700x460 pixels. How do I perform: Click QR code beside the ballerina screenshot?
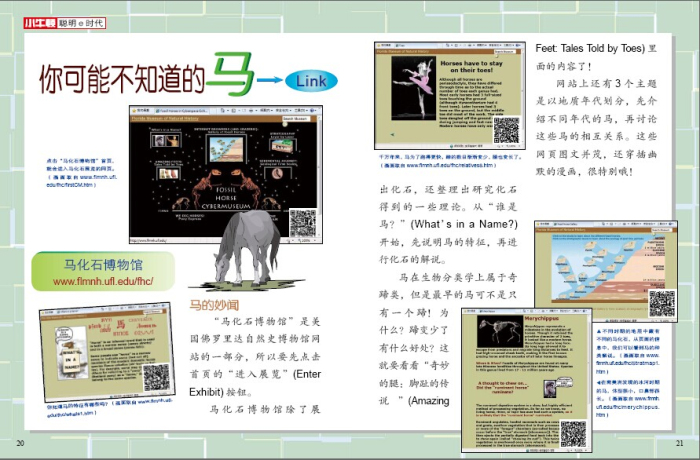(506, 129)
